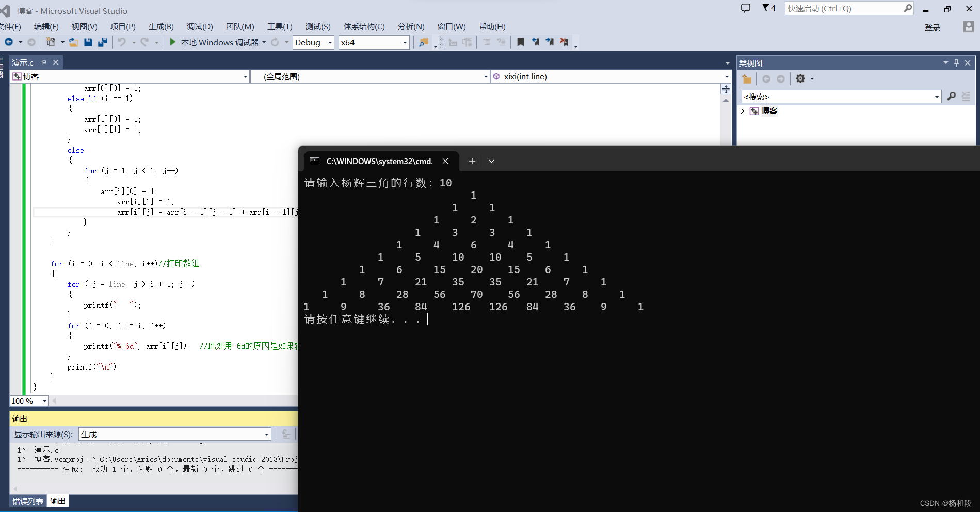Click the 登录 sign-in link
The image size is (980, 512).
932,28
